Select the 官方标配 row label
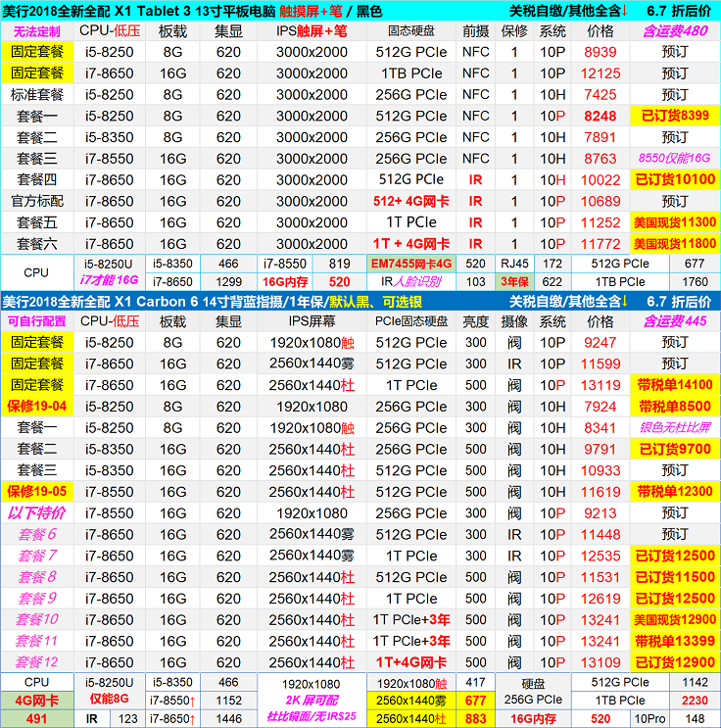 point(36,201)
